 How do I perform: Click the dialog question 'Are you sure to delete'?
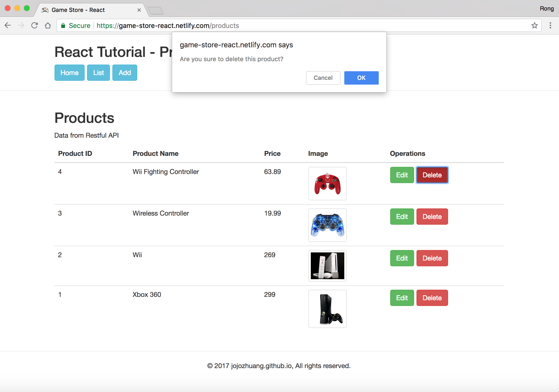pyautogui.click(x=231, y=59)
